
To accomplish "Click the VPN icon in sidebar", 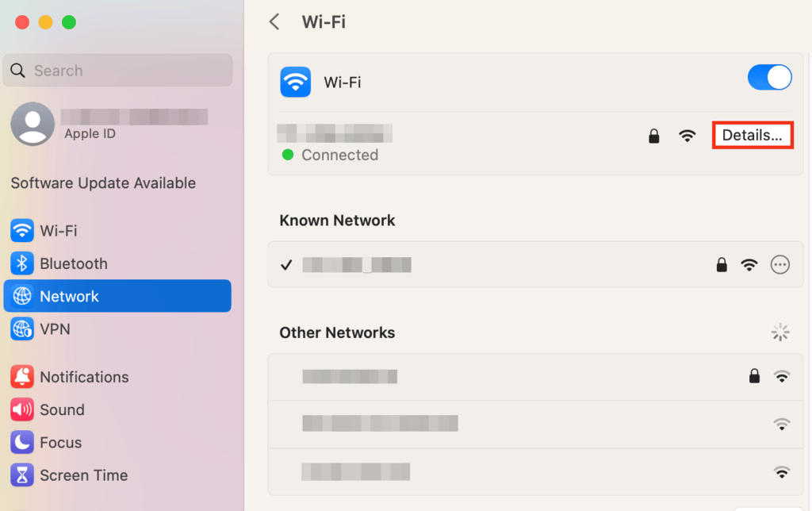I will pyautogui.click(x=22, y=328).
